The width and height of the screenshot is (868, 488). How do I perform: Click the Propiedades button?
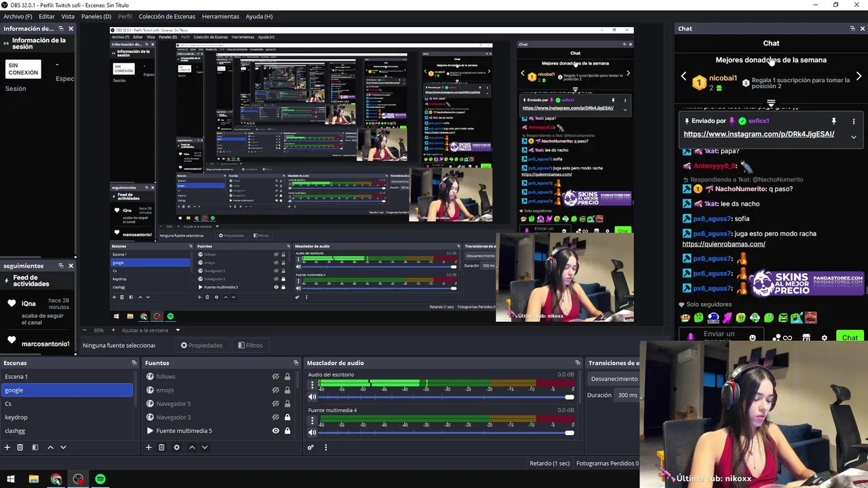coord(201,345)
